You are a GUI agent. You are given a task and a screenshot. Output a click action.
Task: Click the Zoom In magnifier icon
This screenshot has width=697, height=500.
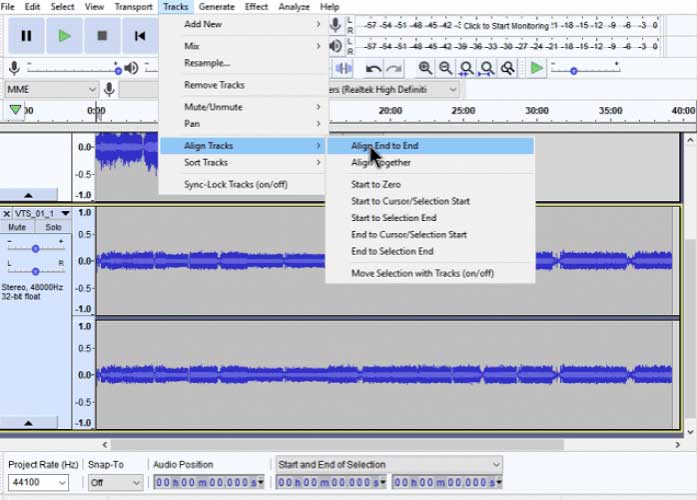click(x=425, y=68)
